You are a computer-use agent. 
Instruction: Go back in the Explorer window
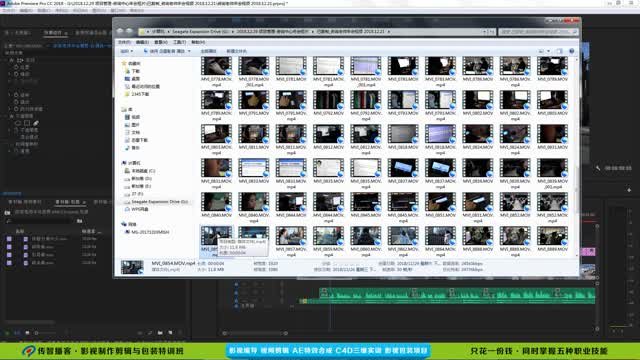click(120, 31)
